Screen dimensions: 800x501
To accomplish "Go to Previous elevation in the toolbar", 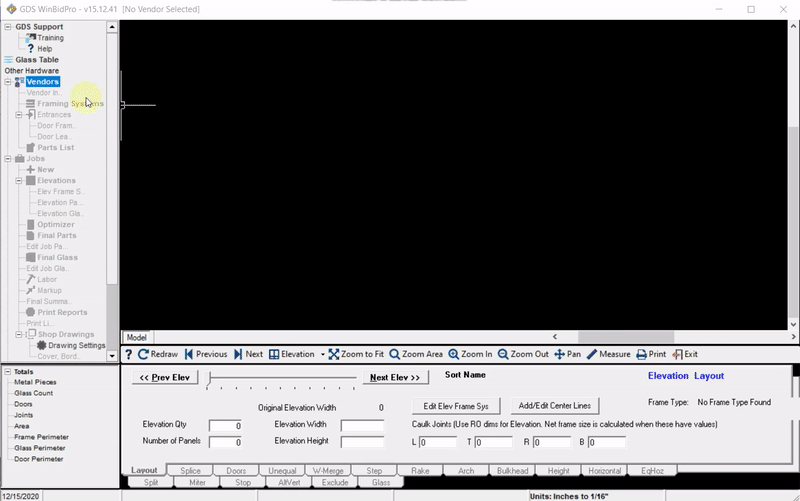I will click(206, 354).
